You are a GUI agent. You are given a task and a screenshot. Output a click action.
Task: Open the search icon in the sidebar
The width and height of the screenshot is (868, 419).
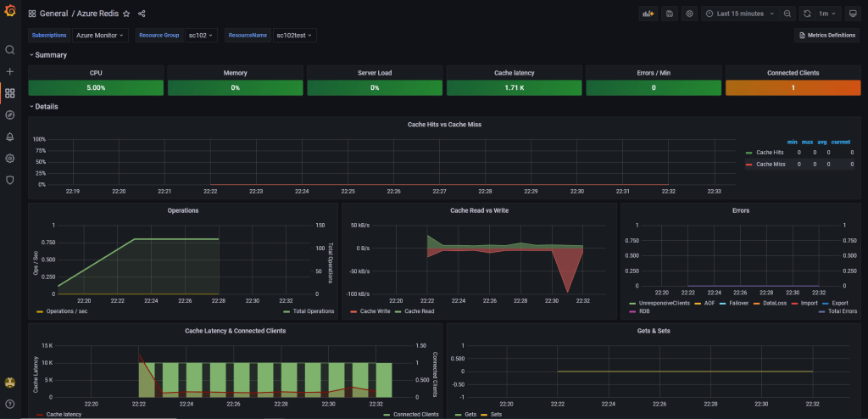point(10,50)
